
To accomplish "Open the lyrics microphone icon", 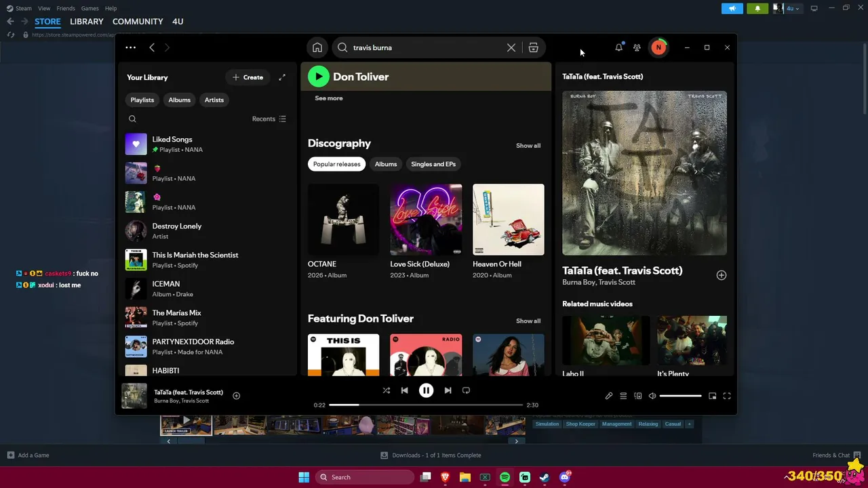I will pyautogui.click(x=609, y=396).
